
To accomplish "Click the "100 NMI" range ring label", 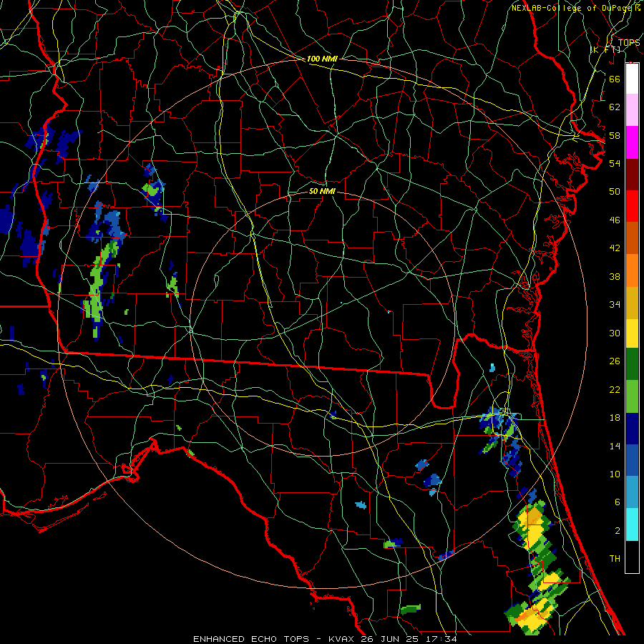I will coord(322,59).
